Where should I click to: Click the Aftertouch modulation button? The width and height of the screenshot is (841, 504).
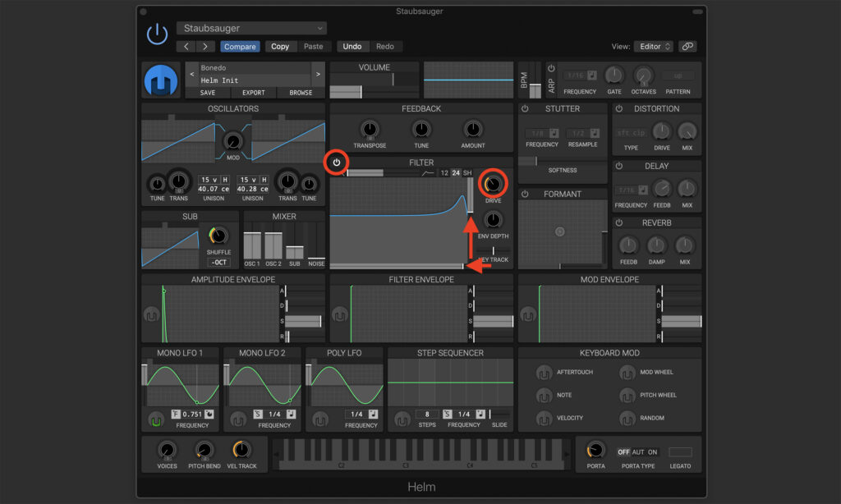(x=544, y=373)
